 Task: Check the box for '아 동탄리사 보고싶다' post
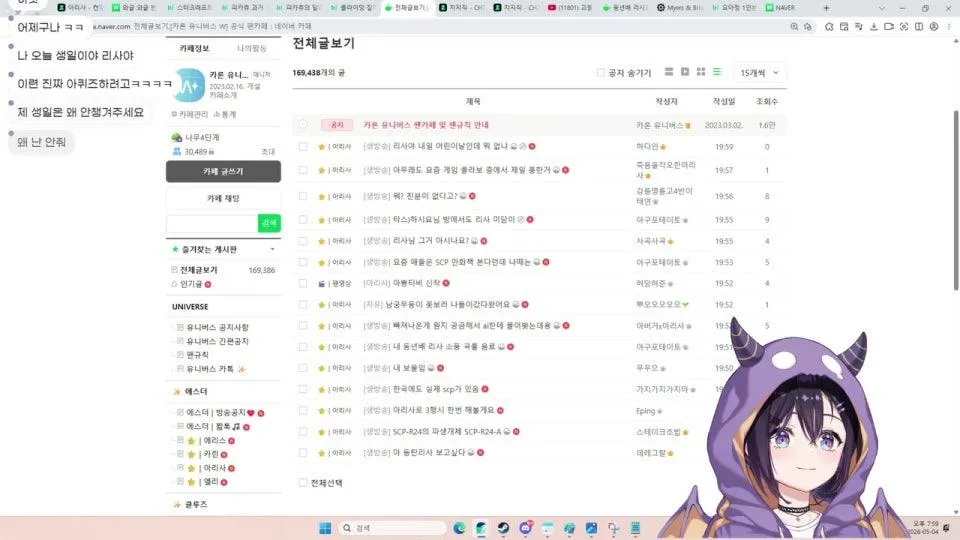pos(303,452)
